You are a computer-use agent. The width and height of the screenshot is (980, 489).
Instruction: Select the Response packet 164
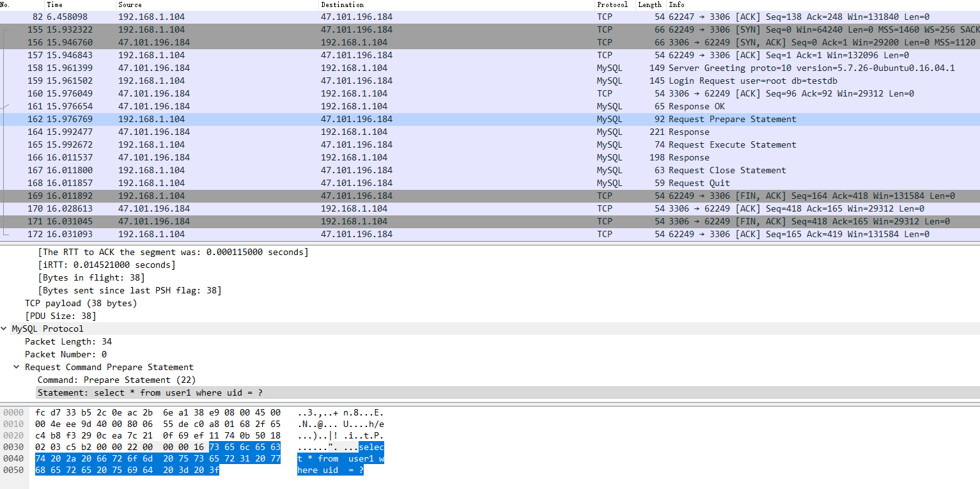tap(490, 132)
